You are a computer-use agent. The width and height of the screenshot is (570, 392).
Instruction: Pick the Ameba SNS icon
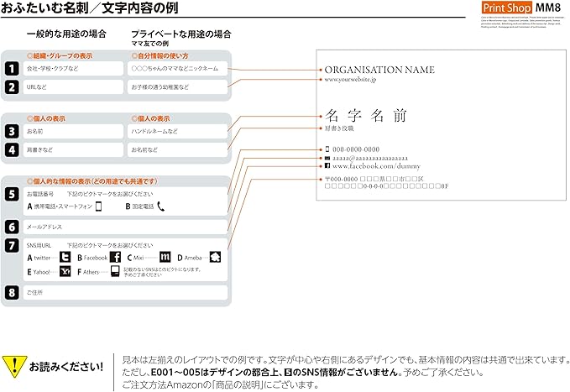click(x=215, y=257)
